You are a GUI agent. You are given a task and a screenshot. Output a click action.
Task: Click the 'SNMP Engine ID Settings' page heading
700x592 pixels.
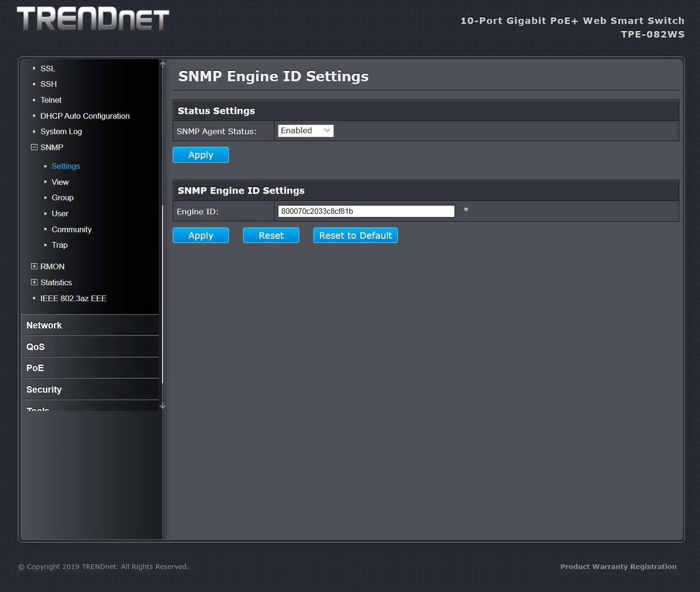[274, 76]
